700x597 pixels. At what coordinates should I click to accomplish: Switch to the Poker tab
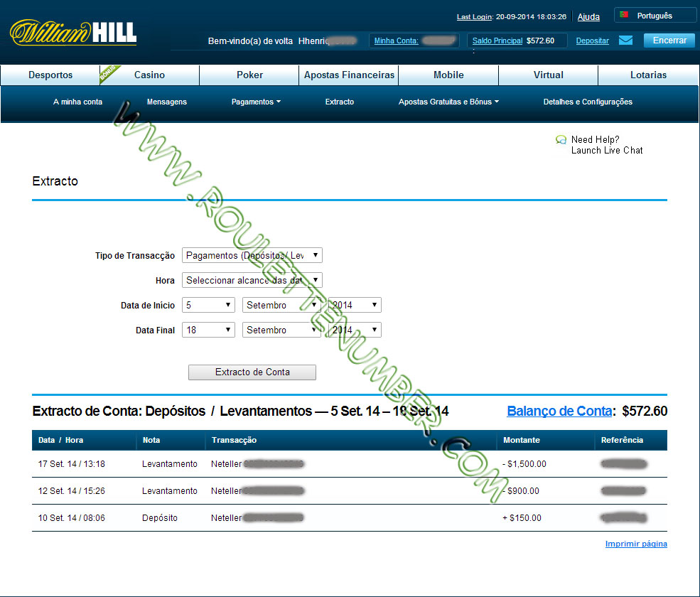click(x=249, y=75)
